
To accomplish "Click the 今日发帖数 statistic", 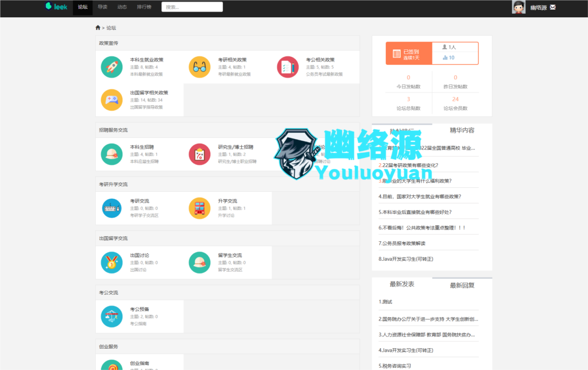I will pyautogui.click(x=408, y=82).
